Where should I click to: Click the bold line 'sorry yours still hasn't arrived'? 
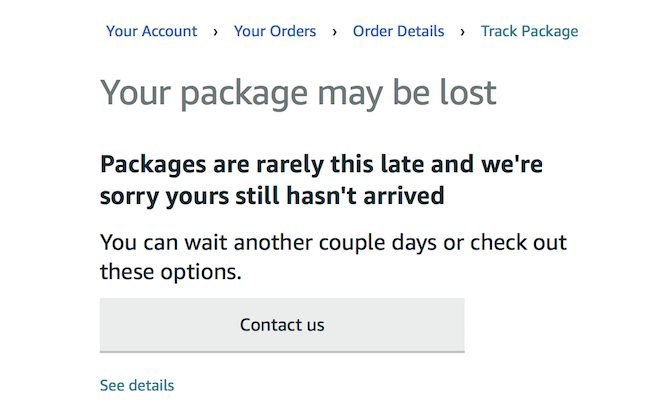point(272,196)
